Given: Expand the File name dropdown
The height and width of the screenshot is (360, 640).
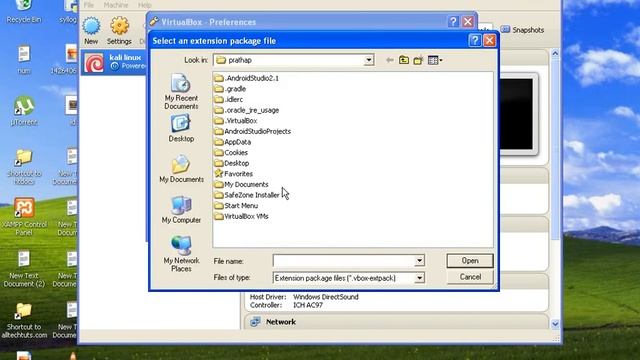Looking at the screenshot, I should pos(419,260).
